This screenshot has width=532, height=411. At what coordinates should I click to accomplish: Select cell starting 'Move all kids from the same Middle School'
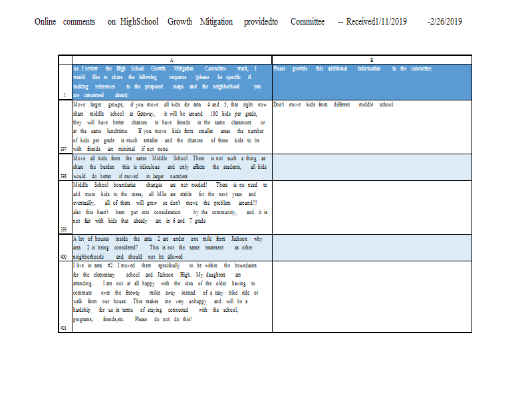pyautogui.click(x=172, y=168)
